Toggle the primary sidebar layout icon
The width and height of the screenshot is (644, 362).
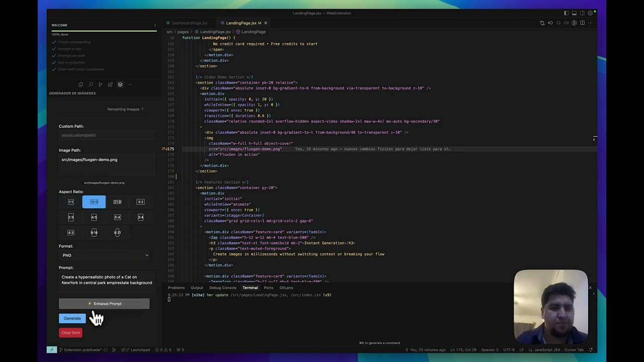566,13
